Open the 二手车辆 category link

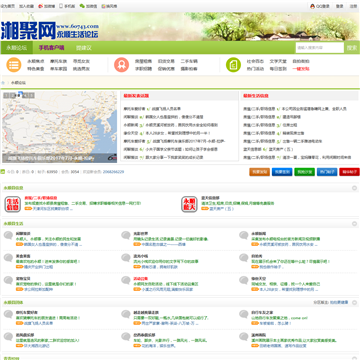[x=189, y=61]
